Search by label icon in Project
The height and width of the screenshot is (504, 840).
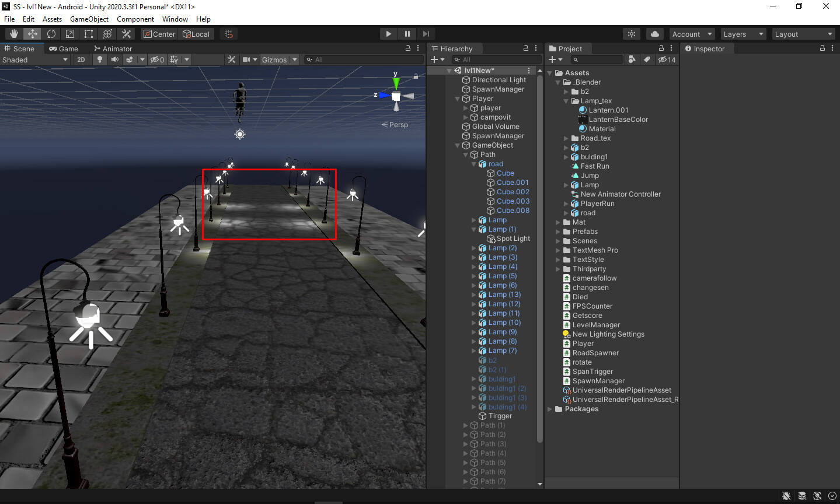[x=647, y=60]
